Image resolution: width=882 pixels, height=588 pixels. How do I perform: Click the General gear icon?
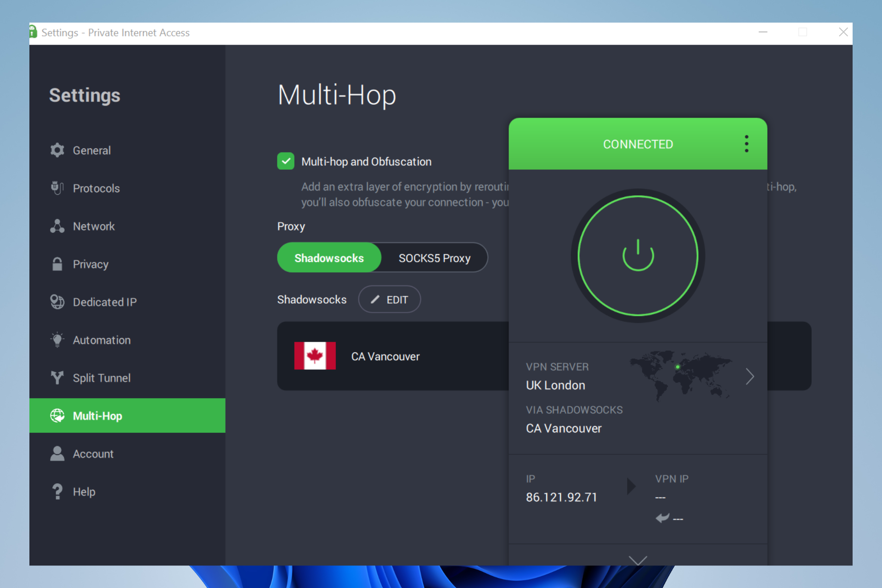pyautogui.click(x=57, y=150)
